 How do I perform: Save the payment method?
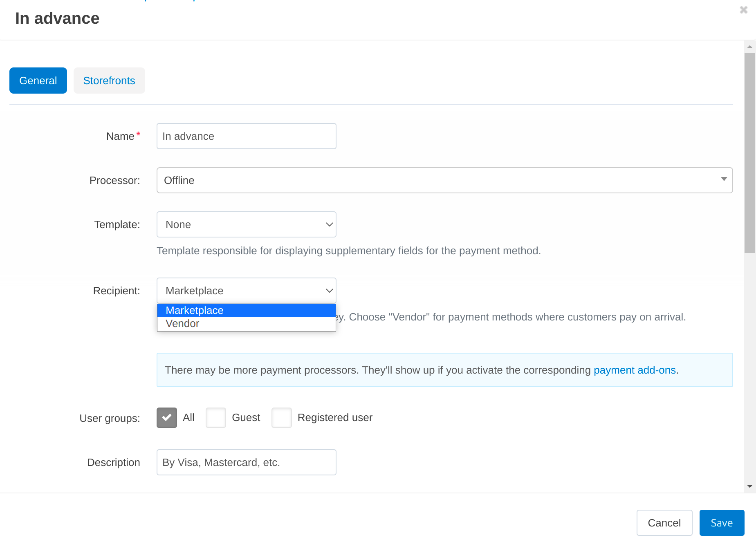(722, 523)
